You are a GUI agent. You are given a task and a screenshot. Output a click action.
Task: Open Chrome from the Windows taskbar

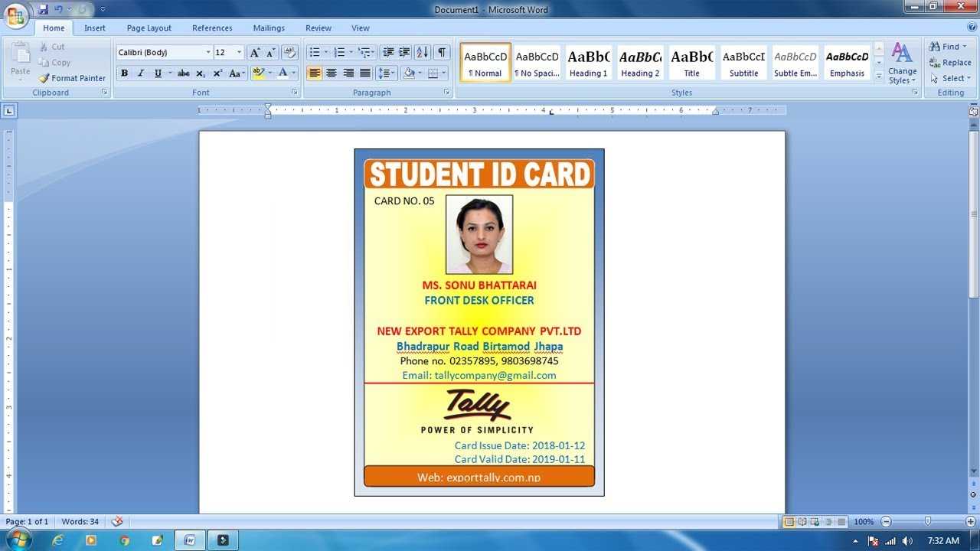pyautogui.click(x=125, y=540)
